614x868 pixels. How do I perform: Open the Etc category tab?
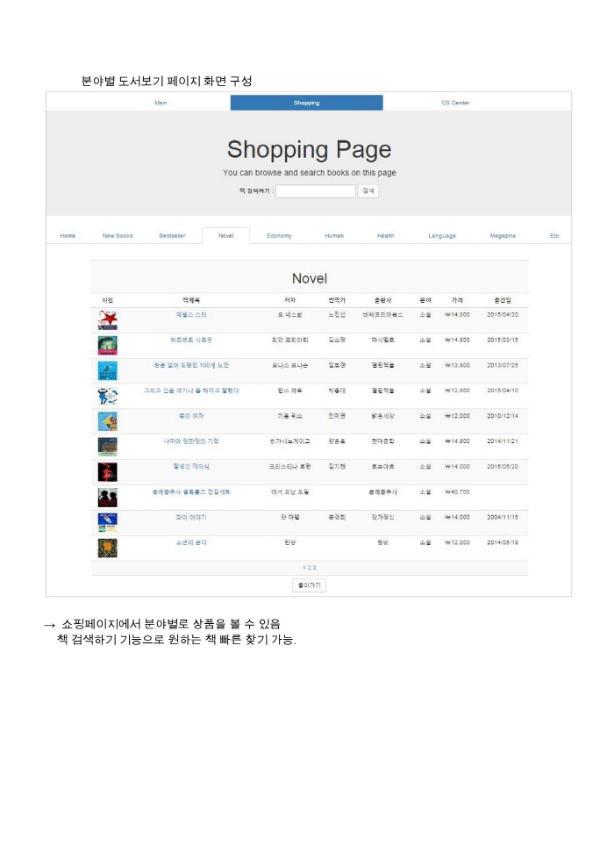[x=554, y=236]
